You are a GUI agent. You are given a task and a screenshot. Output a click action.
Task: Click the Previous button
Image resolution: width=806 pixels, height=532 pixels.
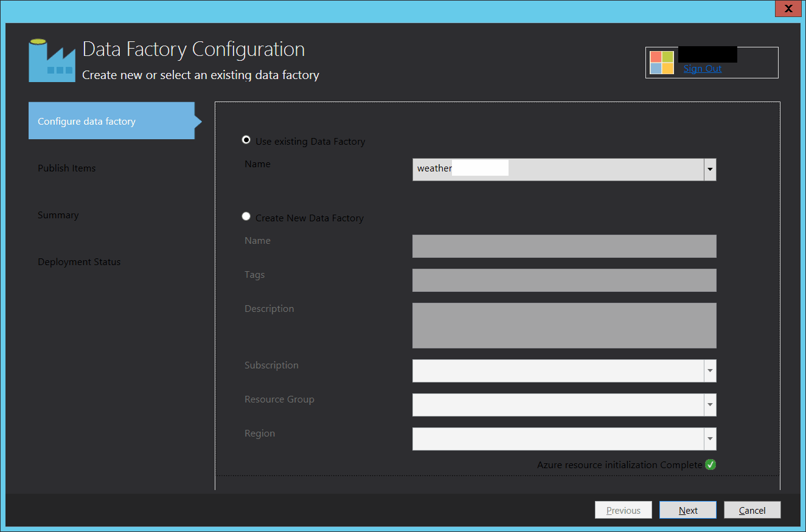(624, 510)
